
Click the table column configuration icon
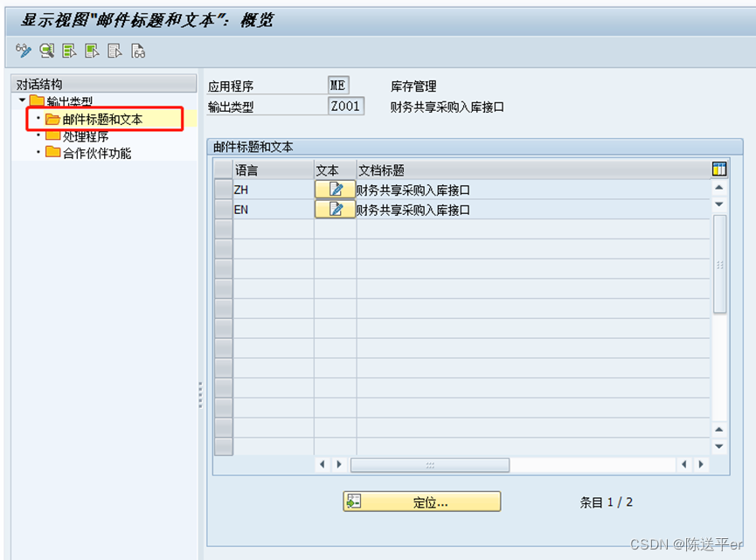pyautogui.click(x=721, y=169)
